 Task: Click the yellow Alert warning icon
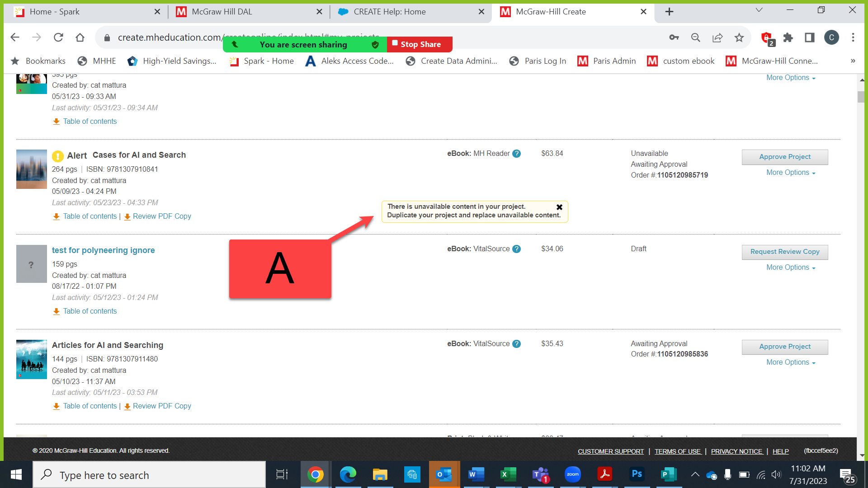[58, 156]
